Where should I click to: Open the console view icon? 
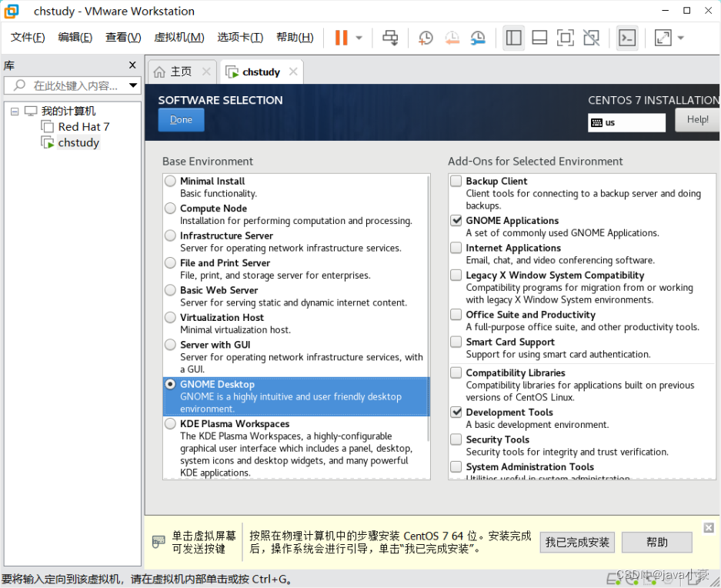pos(627,38)
